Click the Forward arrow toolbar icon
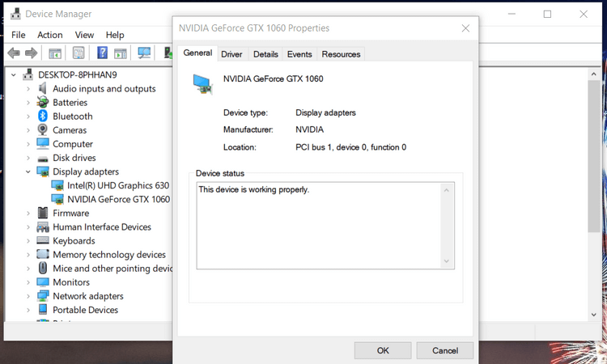The width and height of the screenshot is (607, 364). (31, 53)
